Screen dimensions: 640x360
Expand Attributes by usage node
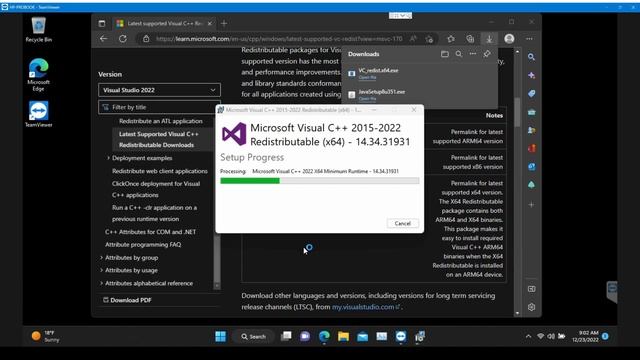101,270
